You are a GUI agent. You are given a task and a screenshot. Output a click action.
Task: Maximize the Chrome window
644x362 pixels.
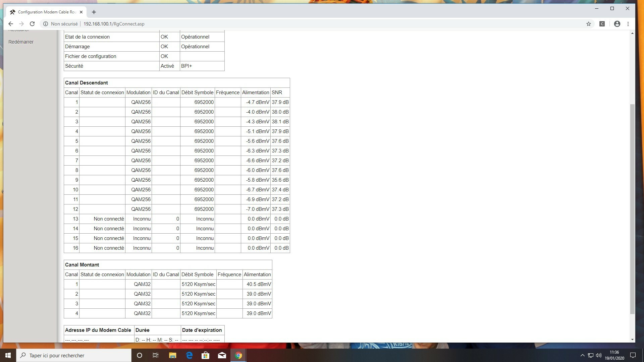coord(612,9)
